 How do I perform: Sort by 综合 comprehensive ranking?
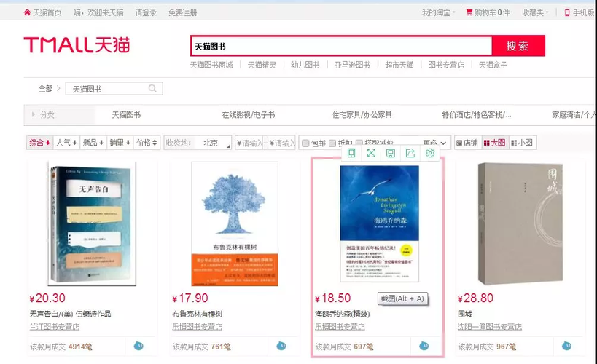pos(39,143)
